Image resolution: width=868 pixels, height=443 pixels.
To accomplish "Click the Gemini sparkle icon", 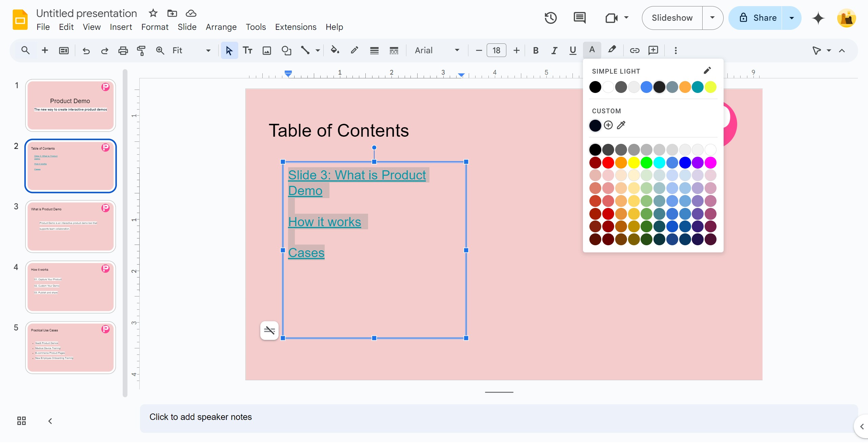I will click(x=818, y=18).
